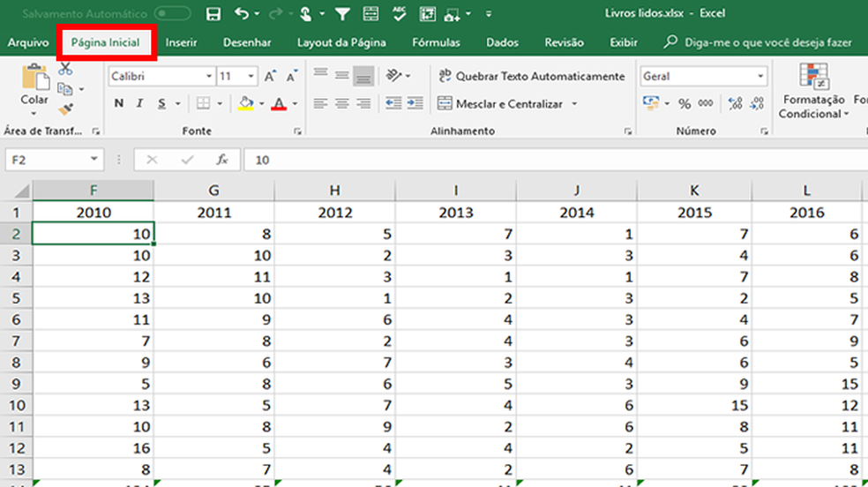Apply the yellow fill color bucket
868x487 pixels.
[247, 104]
